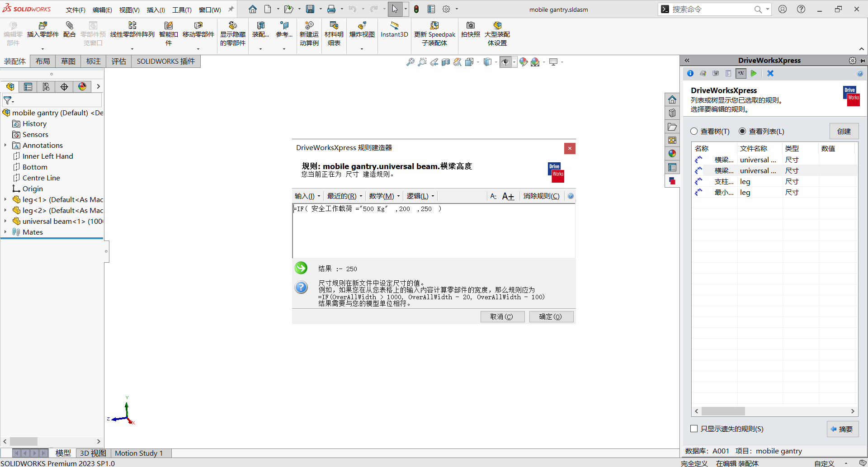Select Centre Line plane in tree
Screen dimensions: 868x467
[41, 178]
